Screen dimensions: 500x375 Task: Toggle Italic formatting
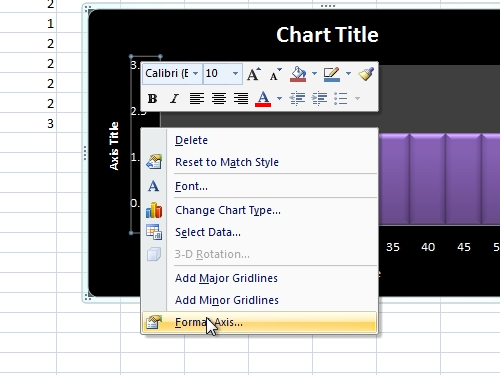pyautogui.click(x=174, y=98)
